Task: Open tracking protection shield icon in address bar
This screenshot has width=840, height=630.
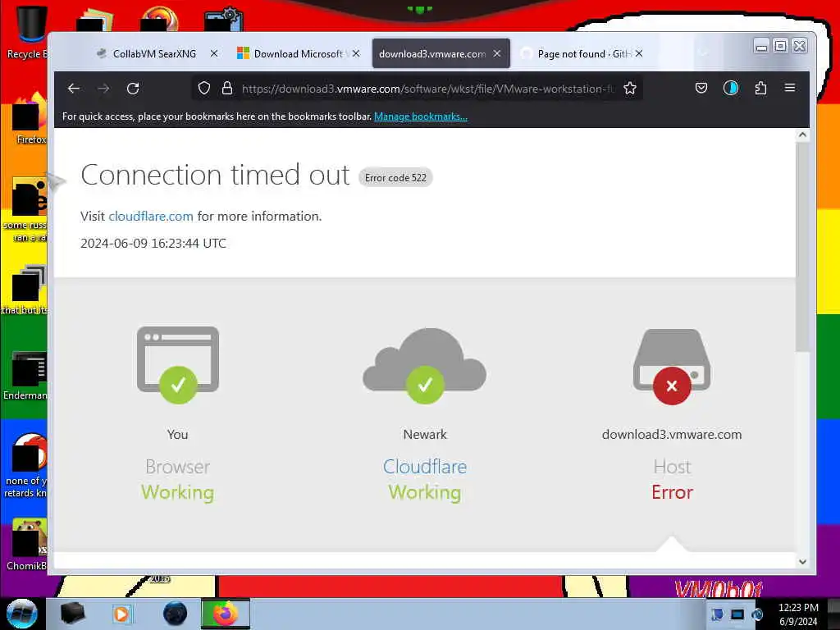Action: [204, 89]
